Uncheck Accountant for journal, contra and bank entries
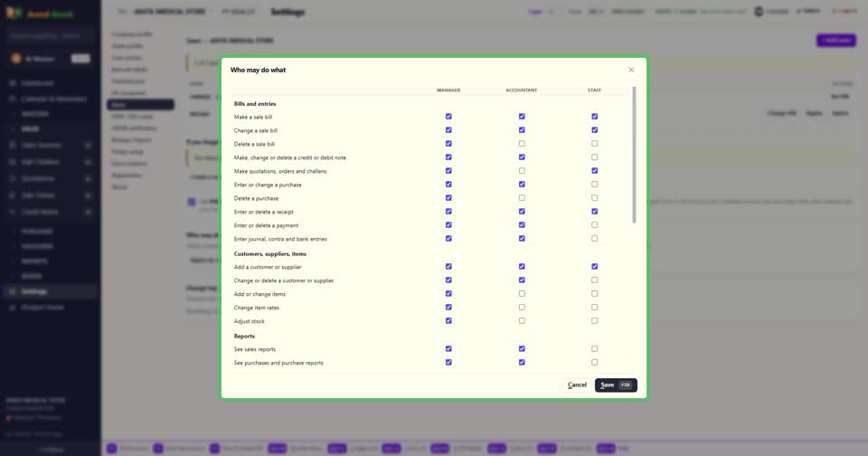The height and width of the screenshot is (456, 868). pyautogui.click(x=522, y=239)
